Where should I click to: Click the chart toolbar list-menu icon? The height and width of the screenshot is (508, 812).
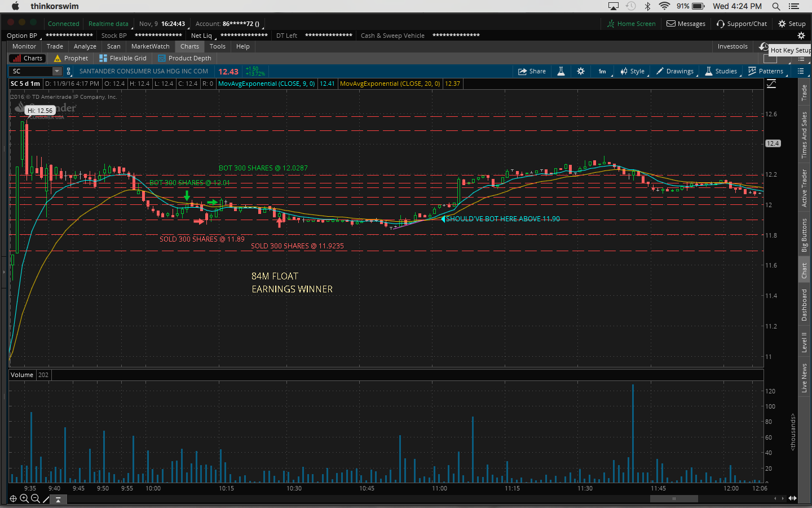pyautogui.click(x=801, y=71)
